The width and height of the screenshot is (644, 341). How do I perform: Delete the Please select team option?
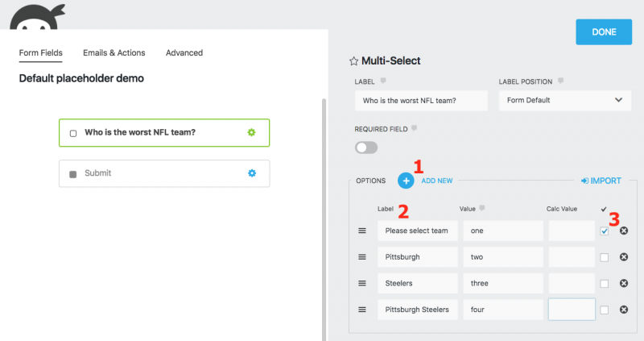tap(623, 231)
